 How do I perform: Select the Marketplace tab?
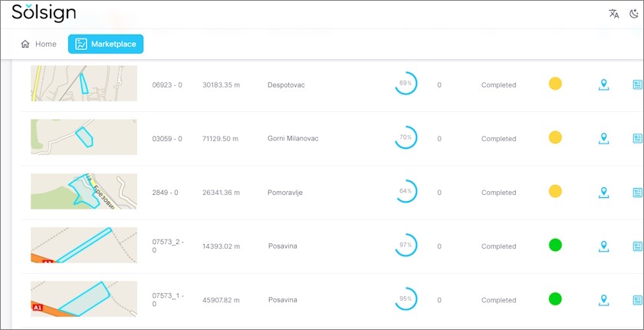106,44
